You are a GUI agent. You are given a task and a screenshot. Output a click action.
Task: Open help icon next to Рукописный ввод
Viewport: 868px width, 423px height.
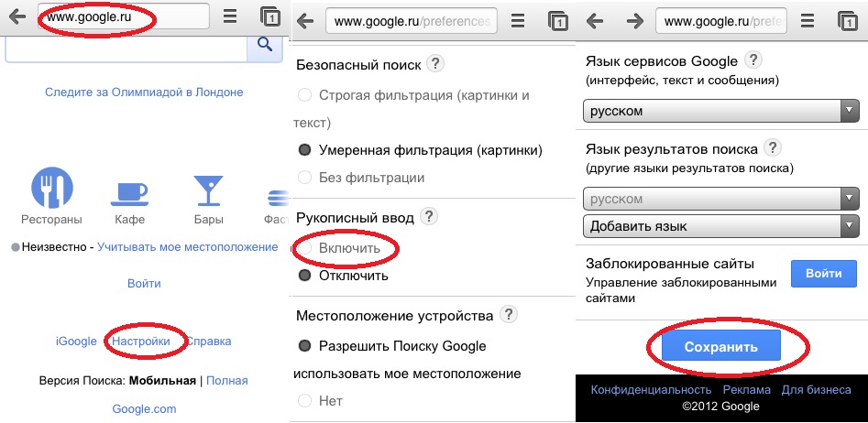[x=428, y=216]
